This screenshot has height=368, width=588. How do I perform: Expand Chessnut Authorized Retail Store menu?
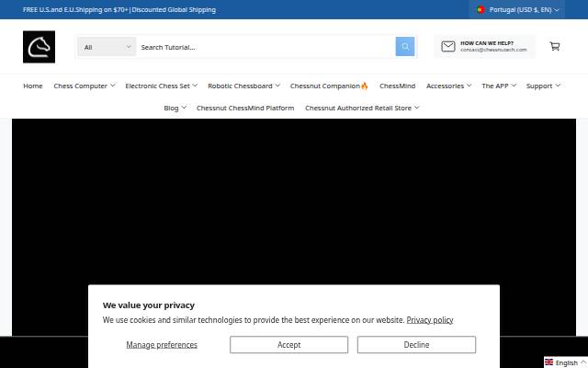click(x=362, y=109)
